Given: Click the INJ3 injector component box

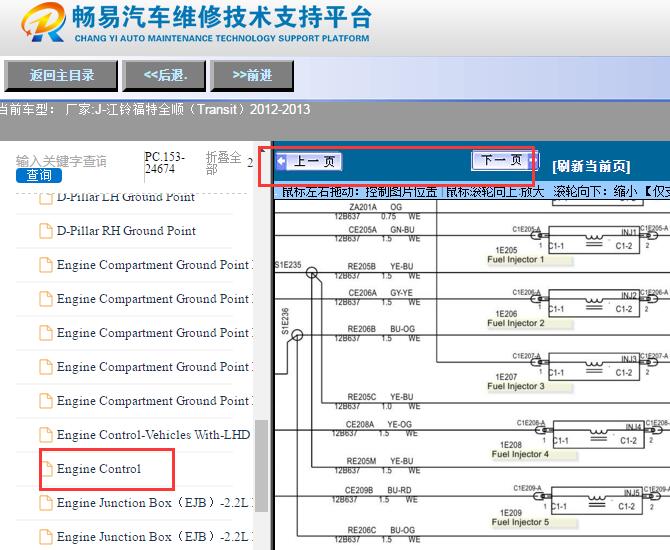Looking at the screenshot, I should point(594,367).
